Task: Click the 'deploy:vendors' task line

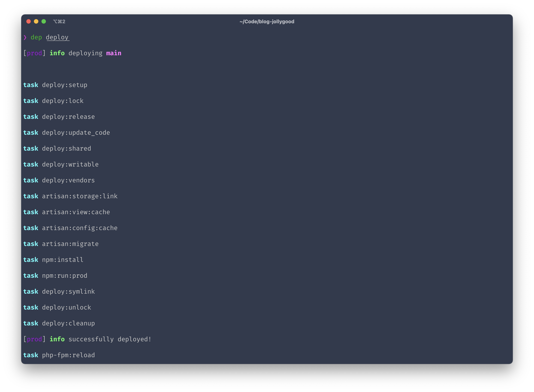Action: [x=59, y=180]
